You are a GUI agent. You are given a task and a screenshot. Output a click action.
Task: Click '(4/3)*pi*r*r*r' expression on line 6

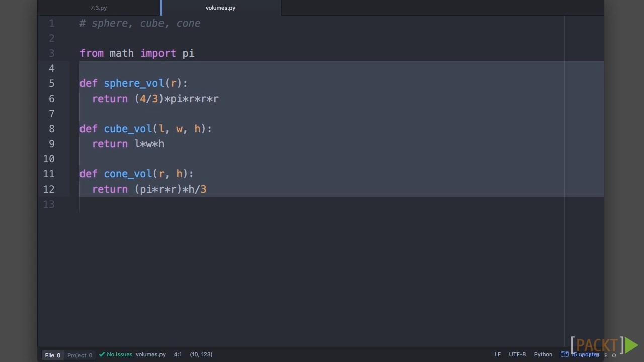tap(176, 99)
